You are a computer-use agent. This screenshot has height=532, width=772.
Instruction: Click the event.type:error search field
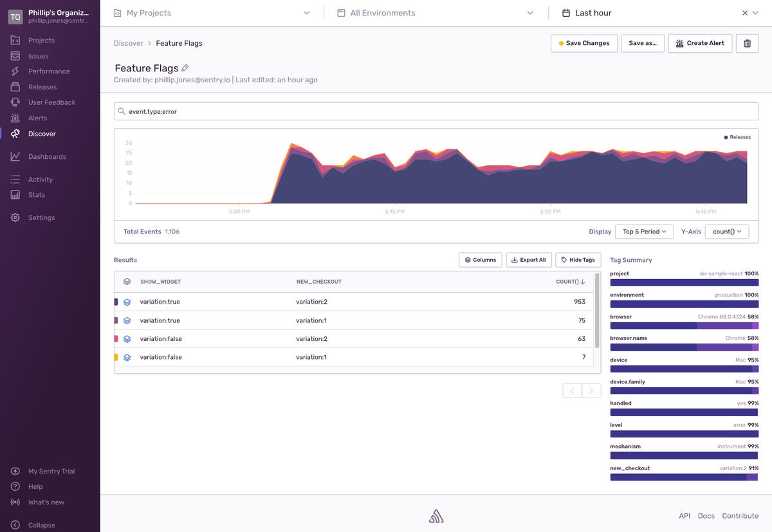click(436, 111)
